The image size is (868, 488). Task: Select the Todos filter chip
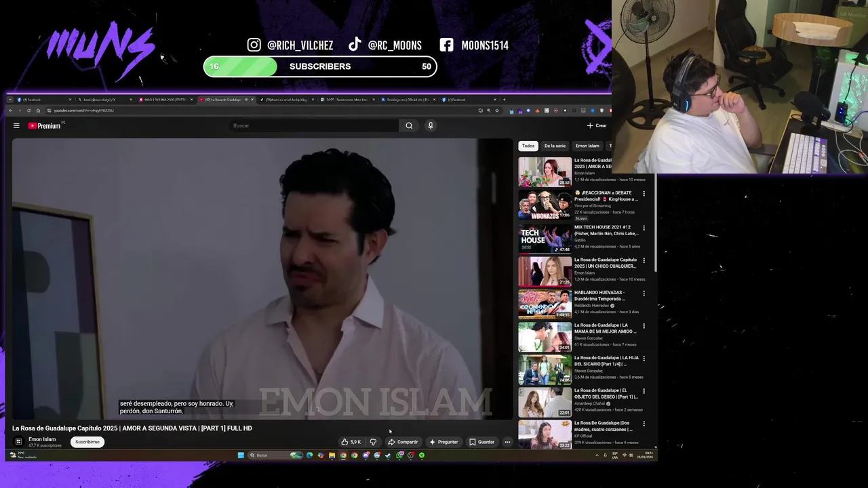(528, 146)
